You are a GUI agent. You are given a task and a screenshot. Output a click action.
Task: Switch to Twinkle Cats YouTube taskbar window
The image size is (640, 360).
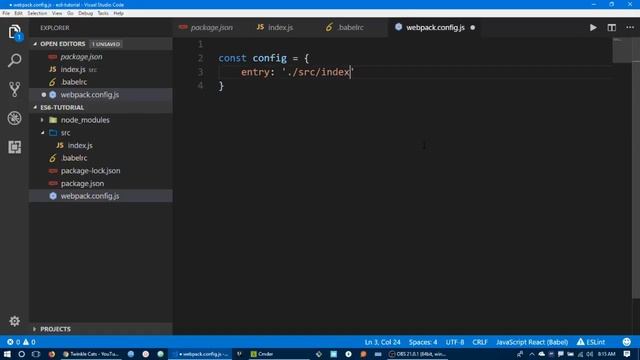click(91, 354)
